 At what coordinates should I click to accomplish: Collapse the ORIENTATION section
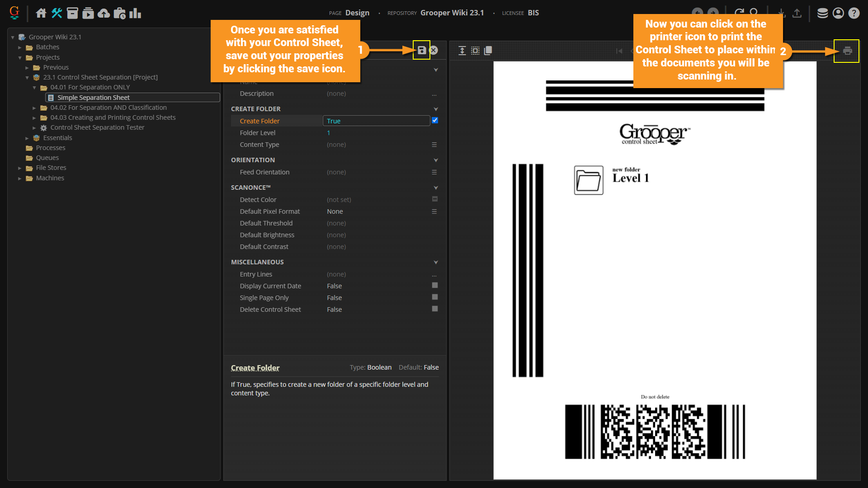pyautogui.click(x=436, y=160)
